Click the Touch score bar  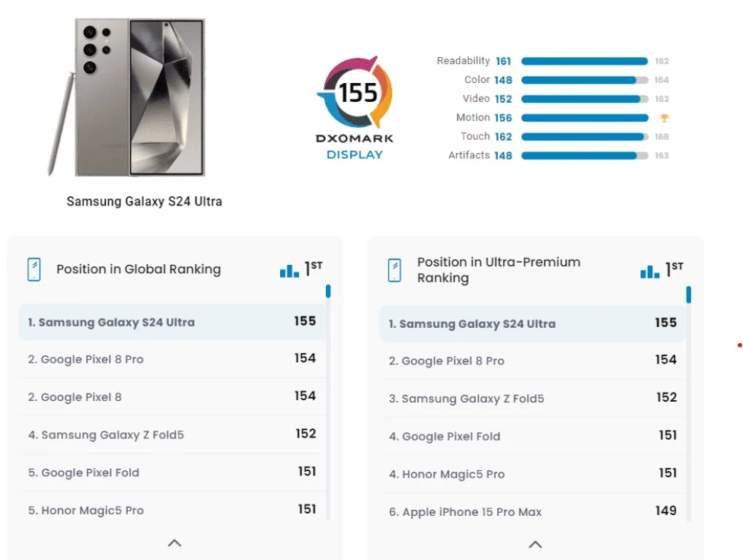[583, 137]
